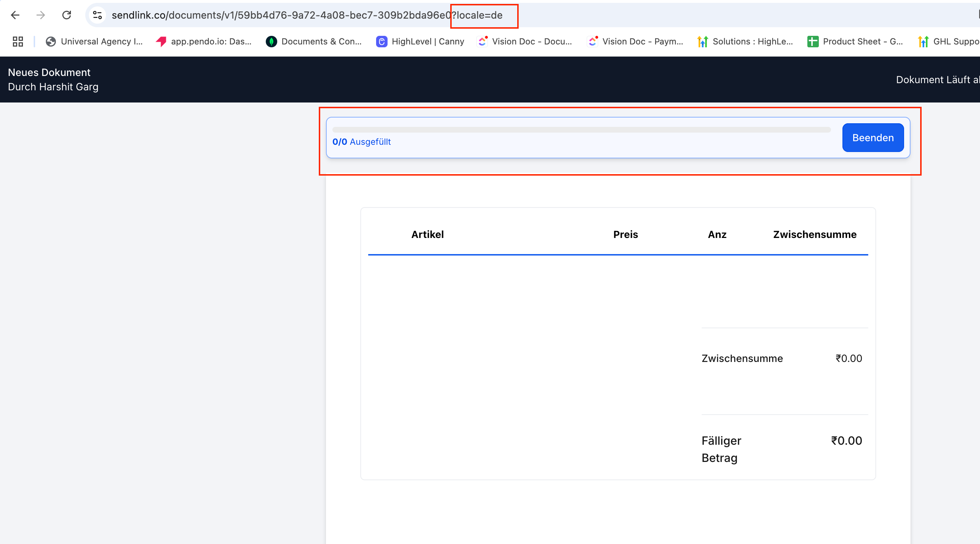Open app.pendo.io bookmark

click(204, 42)
